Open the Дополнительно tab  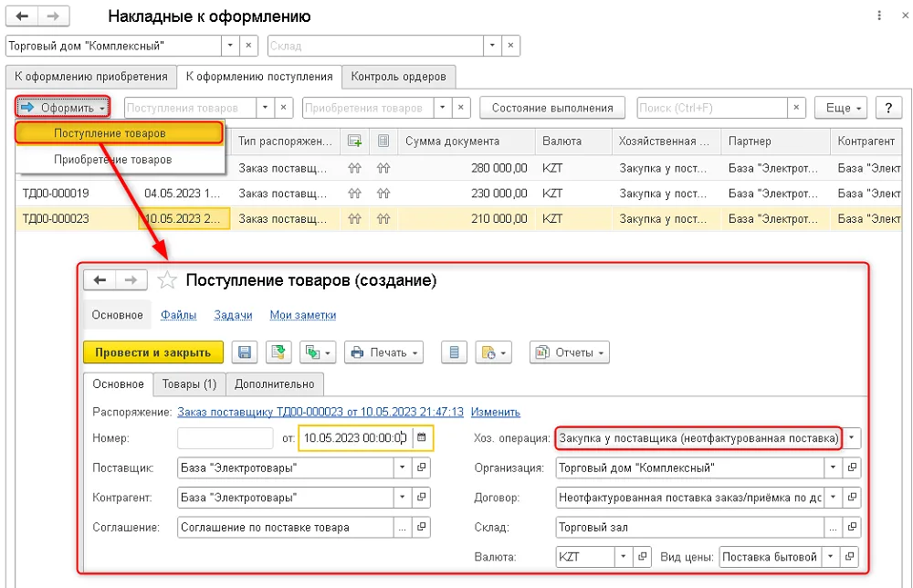point(274,383)
